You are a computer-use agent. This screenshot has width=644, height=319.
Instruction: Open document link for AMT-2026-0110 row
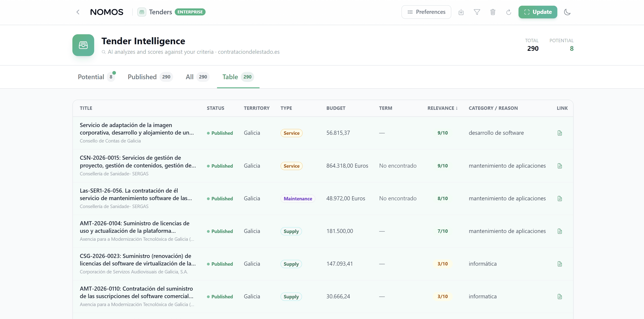[560, 297]
